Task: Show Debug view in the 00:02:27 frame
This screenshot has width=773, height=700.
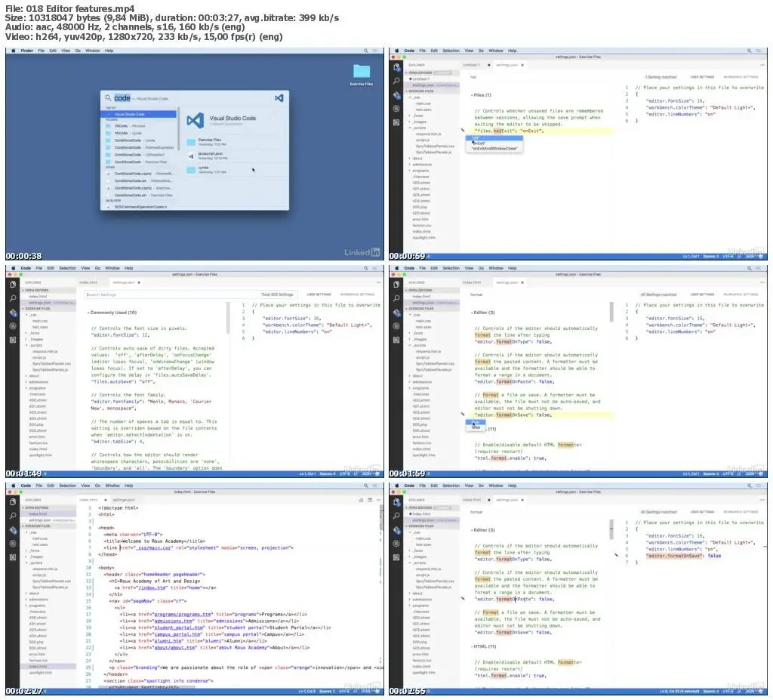Action: click(x=13, y=544)
